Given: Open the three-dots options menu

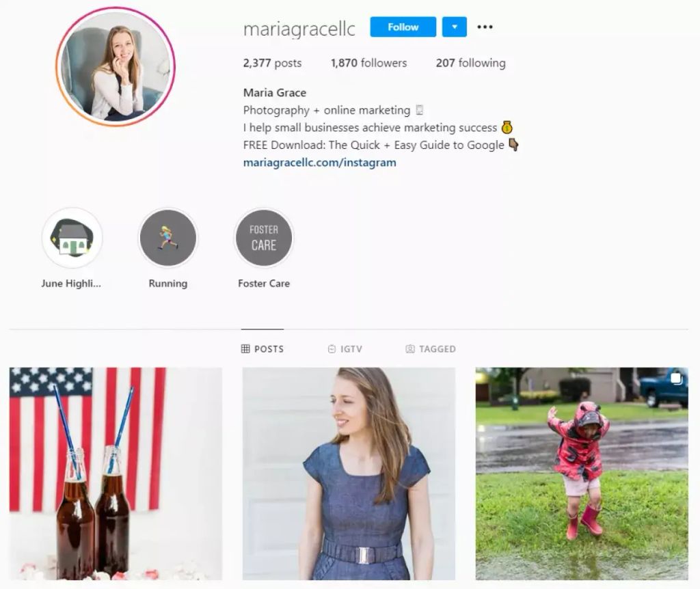Looking at the screenshot, I should tap(485, 27).
